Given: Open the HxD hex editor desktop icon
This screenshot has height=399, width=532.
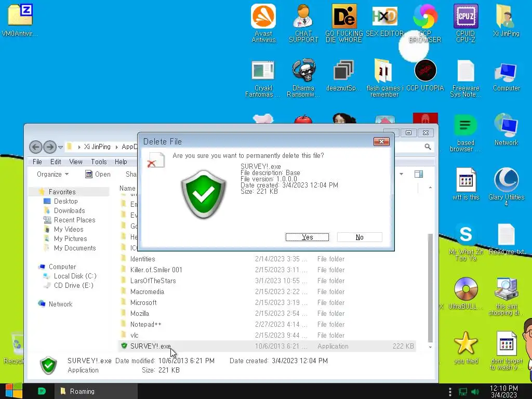Looking at the screenshot, I should click(x=384, y=20).
